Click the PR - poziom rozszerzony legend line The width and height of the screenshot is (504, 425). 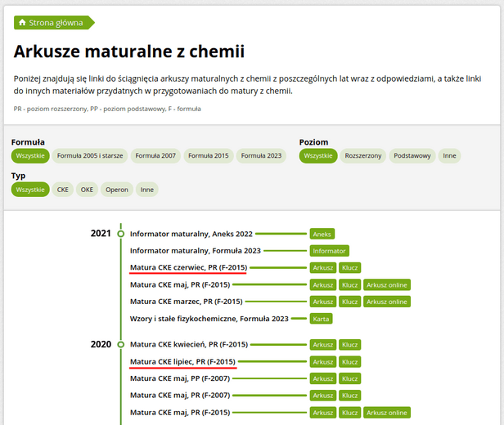point(107,109)
